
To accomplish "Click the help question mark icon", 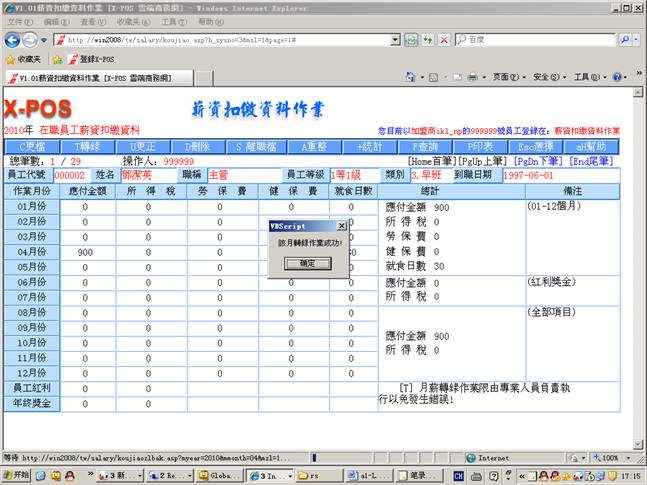I will (x=617, y=77).
